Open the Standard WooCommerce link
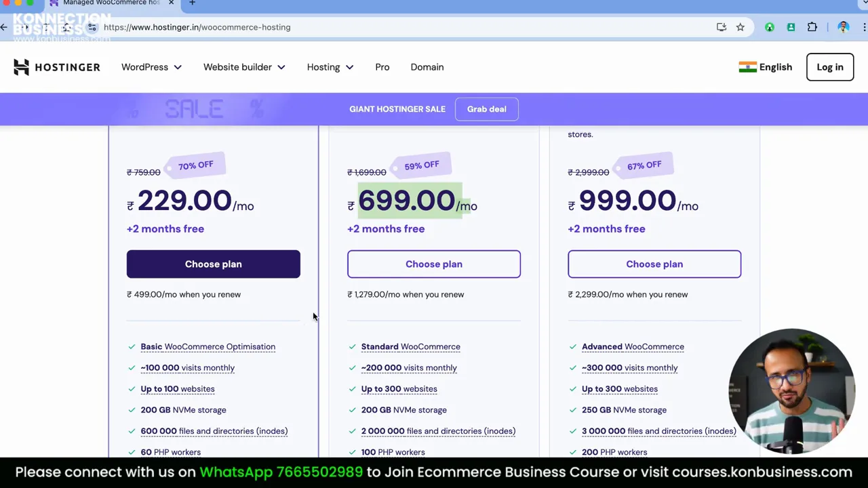Image resolution: width=868 pixels, height=488 pixels. pos(411,346)
